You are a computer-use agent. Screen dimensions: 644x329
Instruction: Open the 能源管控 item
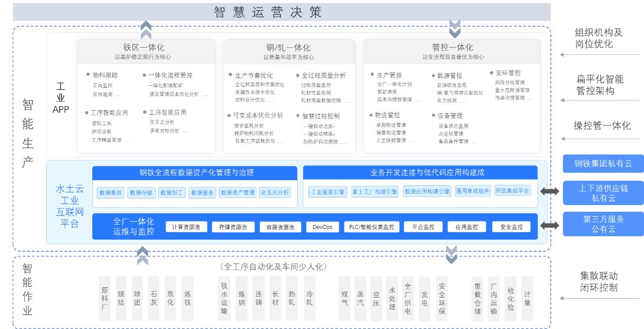pos(449,76)
